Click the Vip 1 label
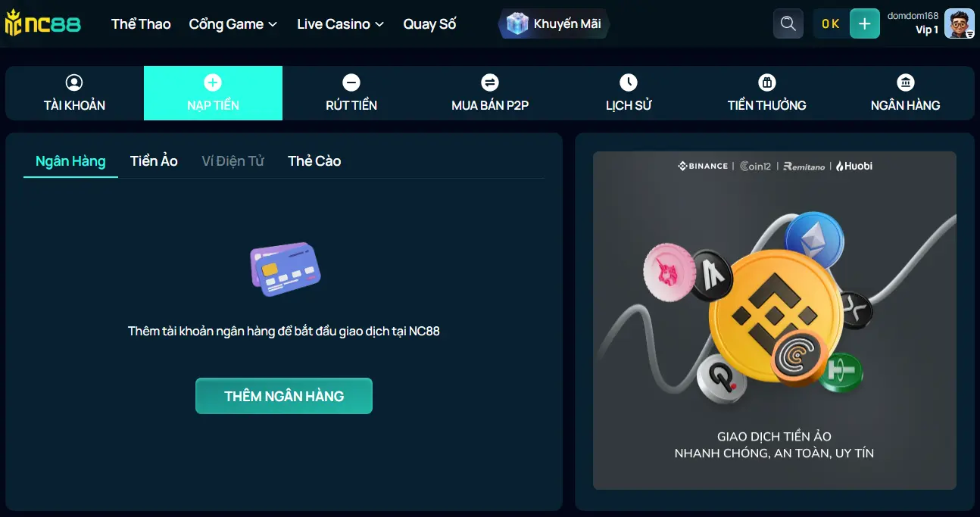980x517 pixels. (x=927, y=30)
